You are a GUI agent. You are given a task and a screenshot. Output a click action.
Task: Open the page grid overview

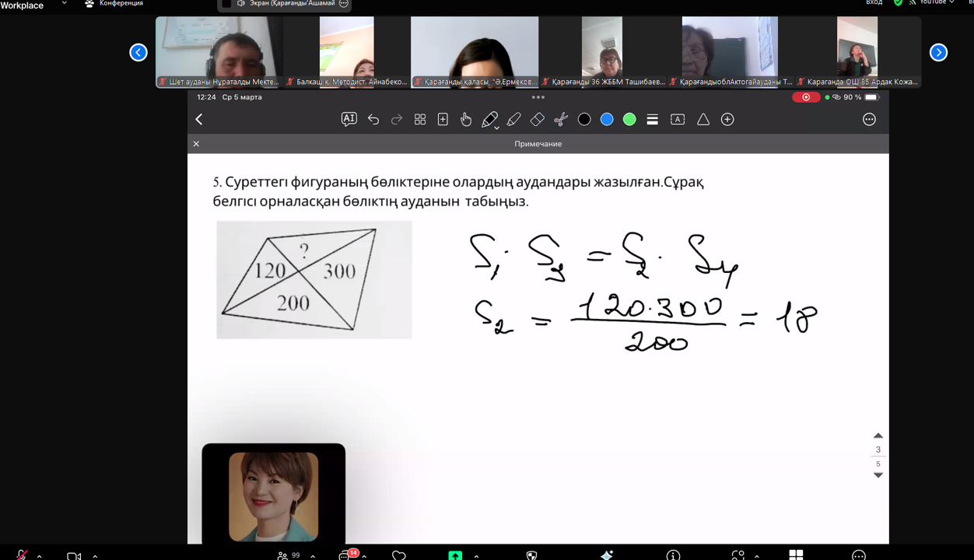[420, 119]
